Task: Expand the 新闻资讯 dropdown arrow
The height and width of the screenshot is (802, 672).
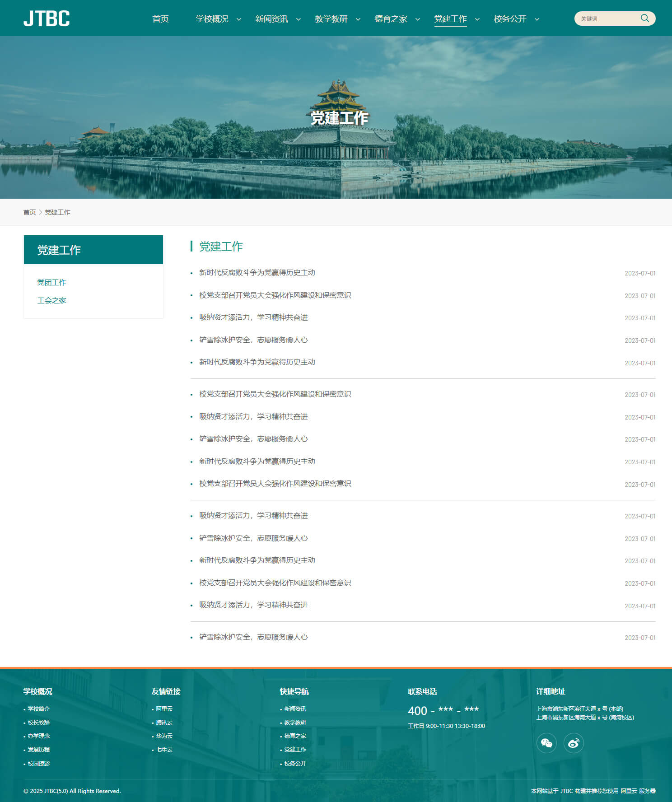Action: point(299,19)
